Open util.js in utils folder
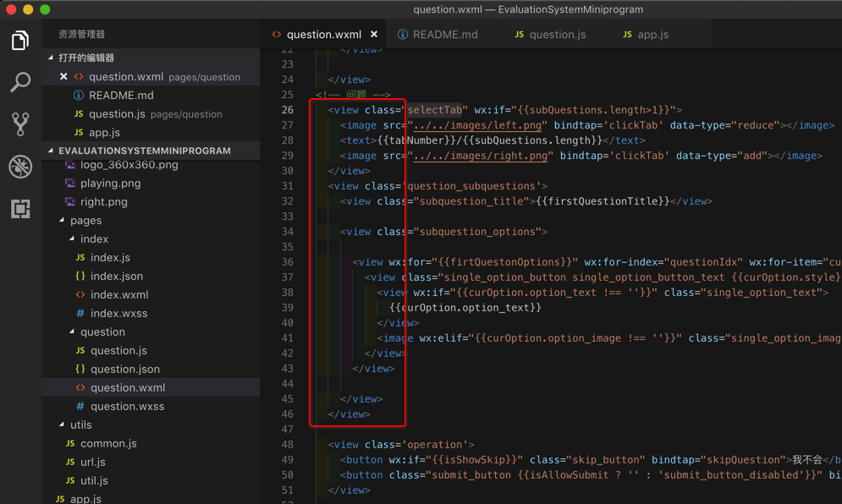Screen dimensions: 842x504 pyautogui.click(x=151, y=480)
